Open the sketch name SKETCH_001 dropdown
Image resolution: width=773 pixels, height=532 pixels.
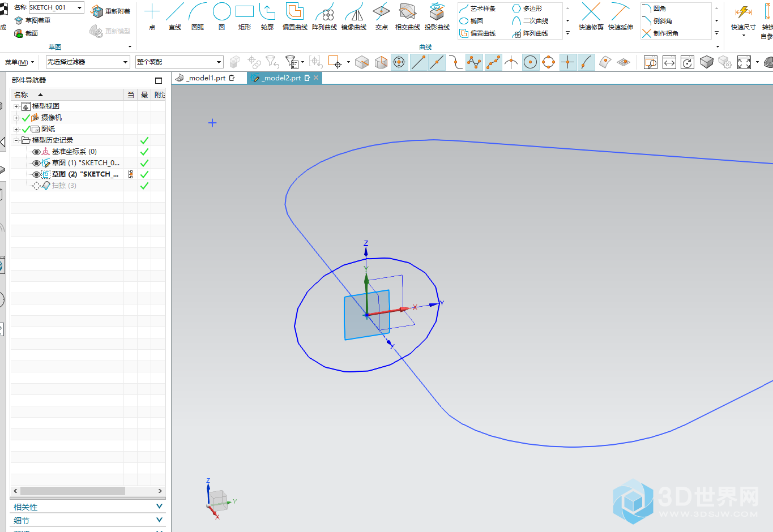79,7
